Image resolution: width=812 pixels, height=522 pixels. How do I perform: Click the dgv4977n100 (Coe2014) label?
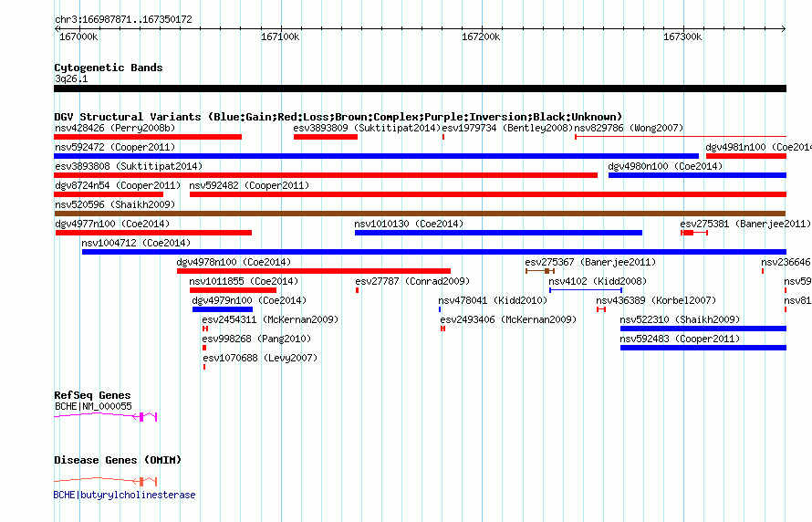coord(112,224)
